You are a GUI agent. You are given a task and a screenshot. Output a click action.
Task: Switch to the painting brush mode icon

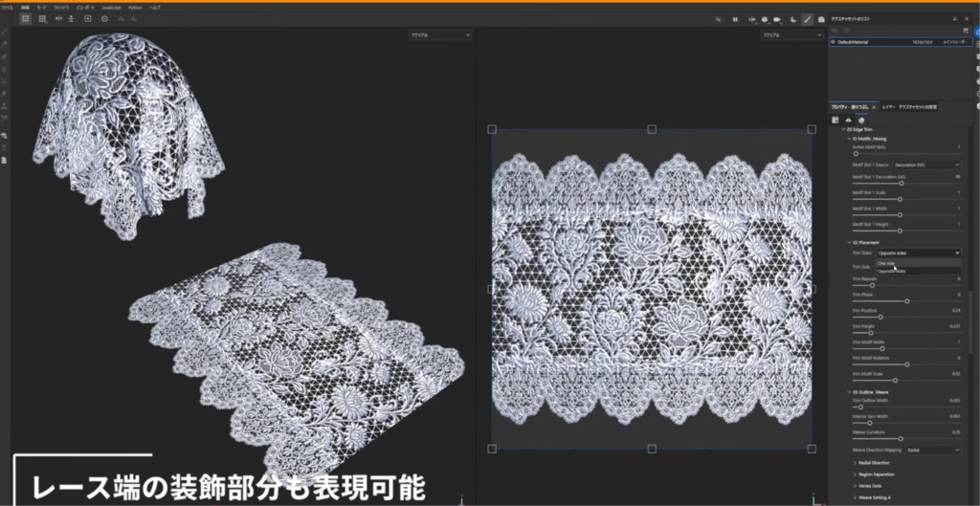[x=807, y=19]
